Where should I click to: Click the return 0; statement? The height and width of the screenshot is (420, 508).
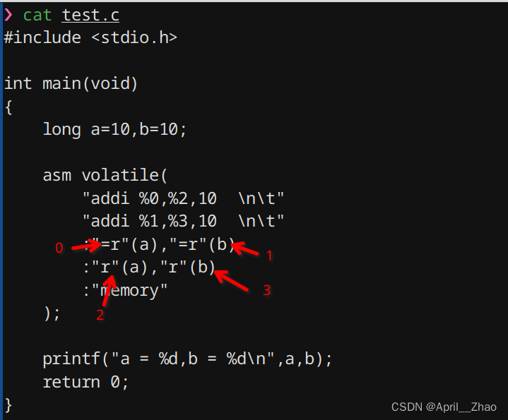85,382
